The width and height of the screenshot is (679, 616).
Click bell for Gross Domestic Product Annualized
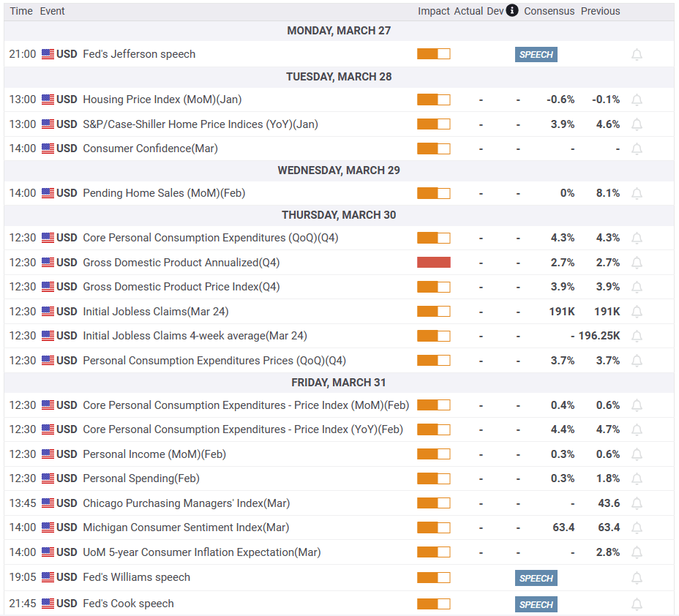coord(637,263)
